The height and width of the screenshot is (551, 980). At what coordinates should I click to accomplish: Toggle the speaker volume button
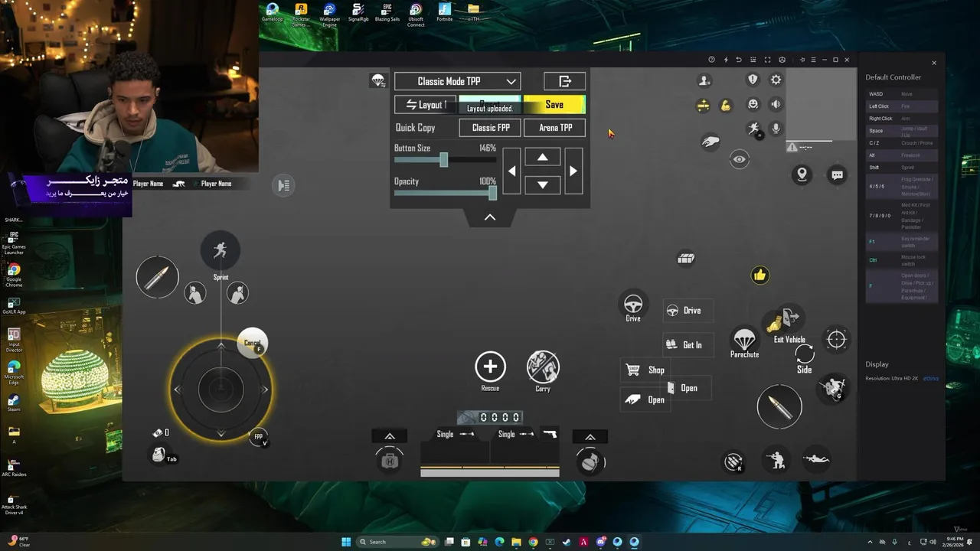(776, 104)
